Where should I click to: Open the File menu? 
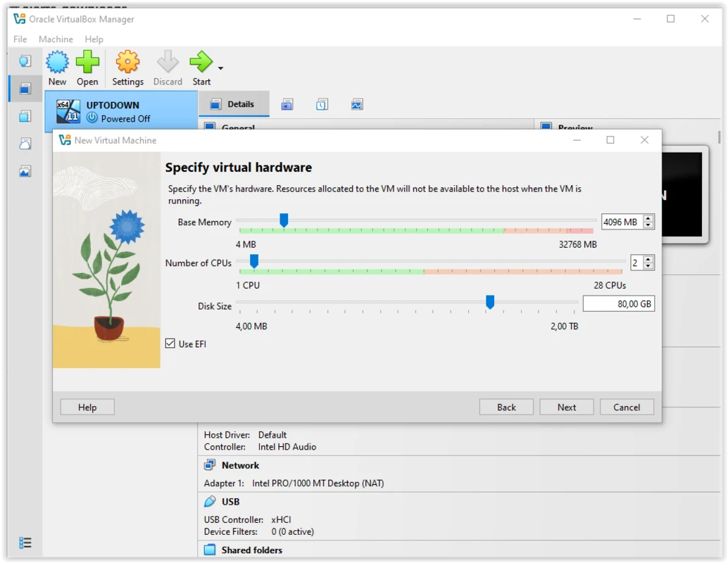pos(18,39)
